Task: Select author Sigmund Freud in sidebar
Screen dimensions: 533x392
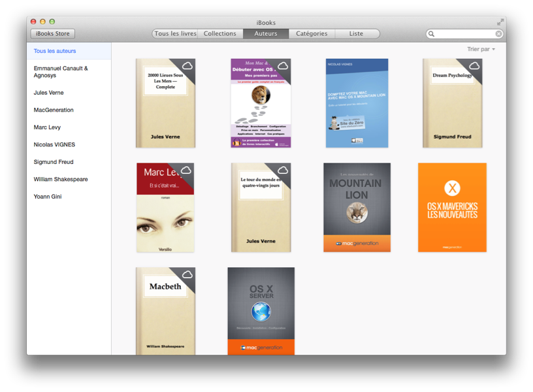Action: 69,162
